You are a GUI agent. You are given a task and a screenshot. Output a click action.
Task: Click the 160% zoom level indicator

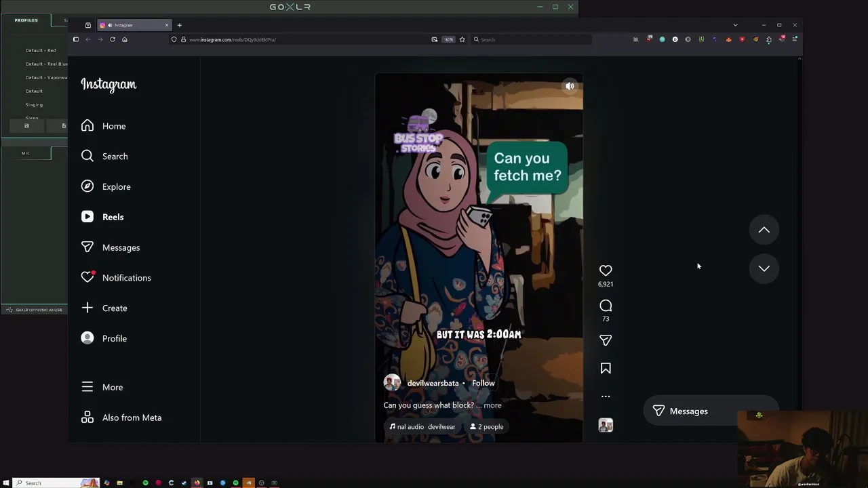pyautogui.click(x=448, y=39)
